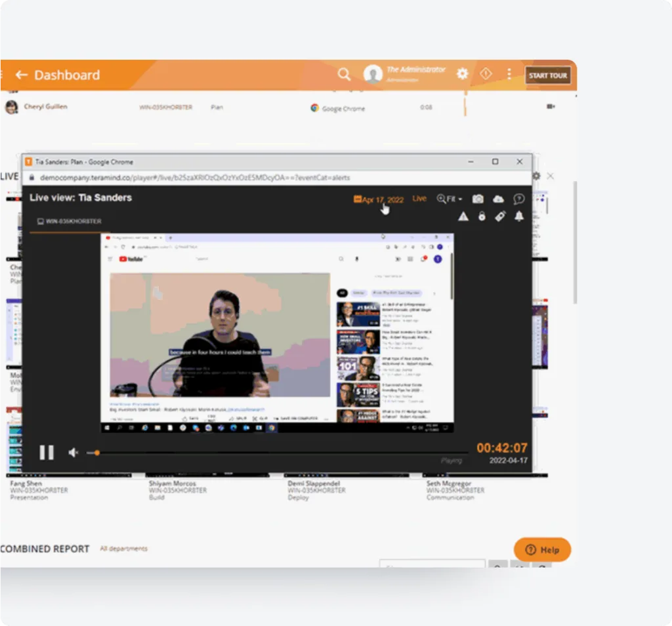
Task: Click Live view: Tia Sanders title
Action: tap(81, 198)
